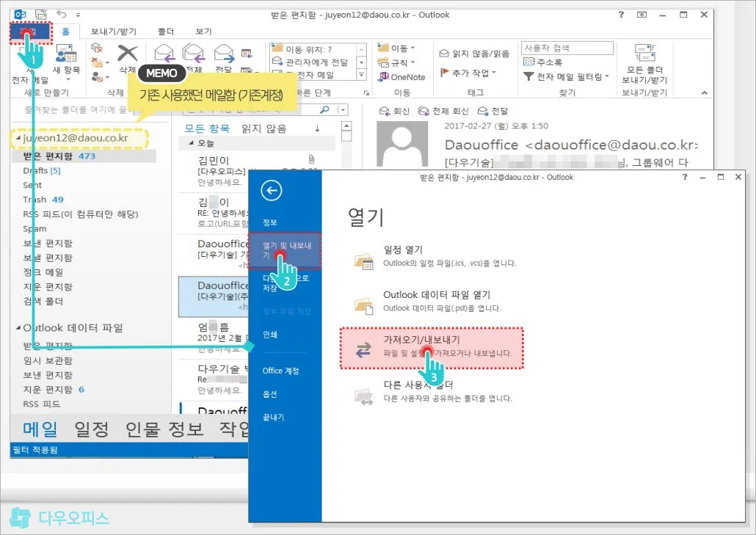The height and width of the screenshot is (535, 756).
Task: Click the OneNote ribbon icon
Action: coord(402,77)
